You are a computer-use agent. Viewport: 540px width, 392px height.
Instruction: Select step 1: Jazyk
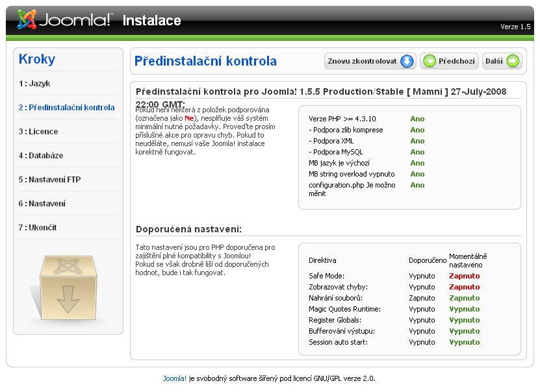click(34, 84)
